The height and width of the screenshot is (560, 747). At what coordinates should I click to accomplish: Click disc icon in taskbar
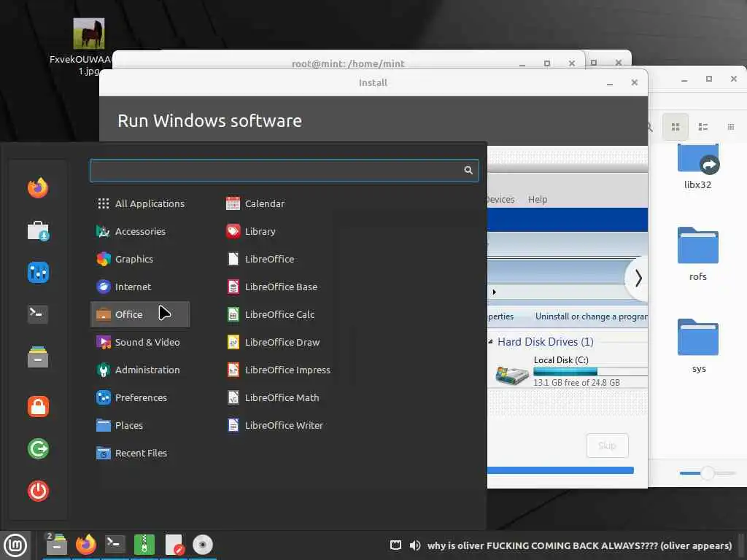[203, 545]
